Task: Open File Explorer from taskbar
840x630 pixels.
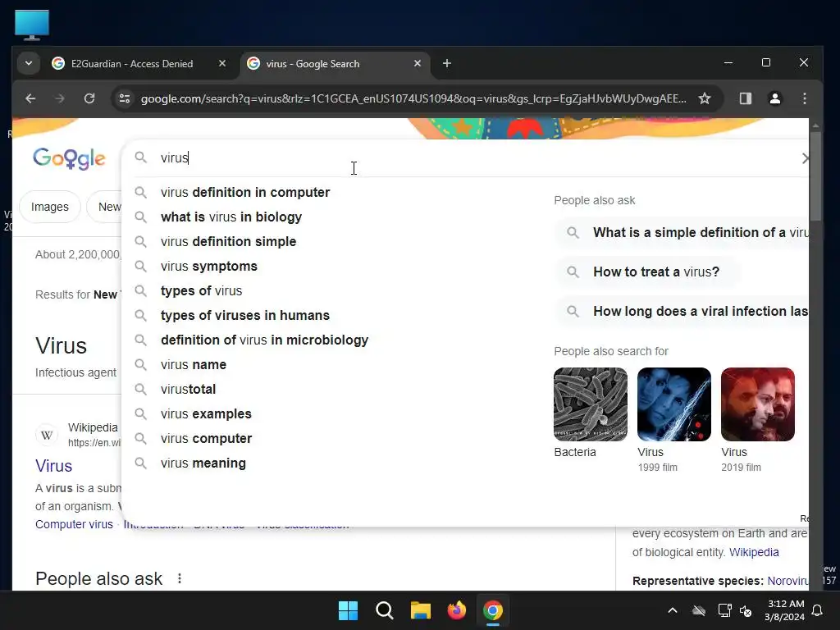Action: [x=421, y=610]
